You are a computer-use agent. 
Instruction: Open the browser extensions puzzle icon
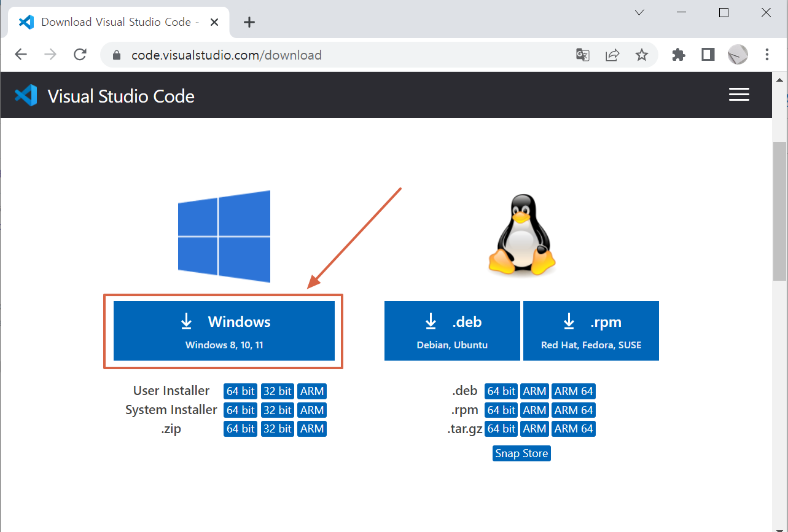point(679,55)
